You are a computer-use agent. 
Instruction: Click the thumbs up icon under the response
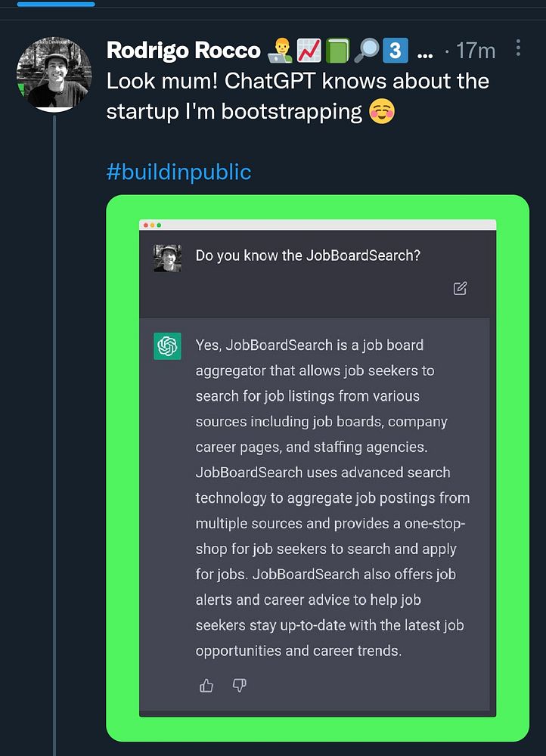[x=206, y=686]
